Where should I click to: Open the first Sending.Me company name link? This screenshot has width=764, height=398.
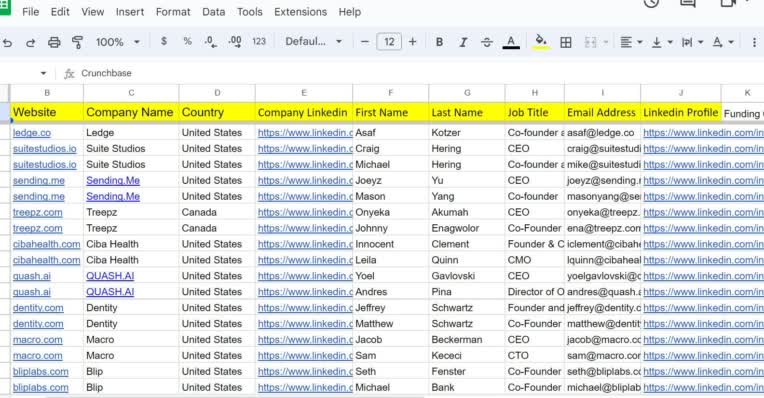113,180
